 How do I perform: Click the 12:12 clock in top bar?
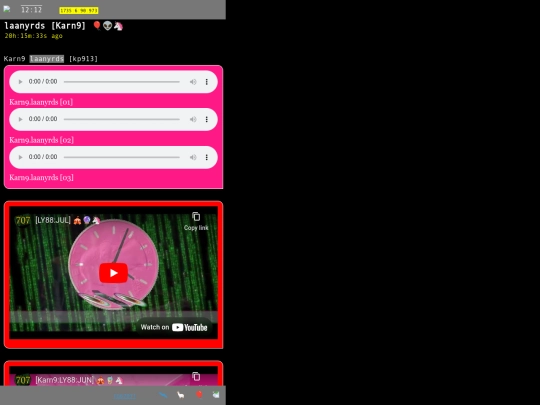[31, 10]
